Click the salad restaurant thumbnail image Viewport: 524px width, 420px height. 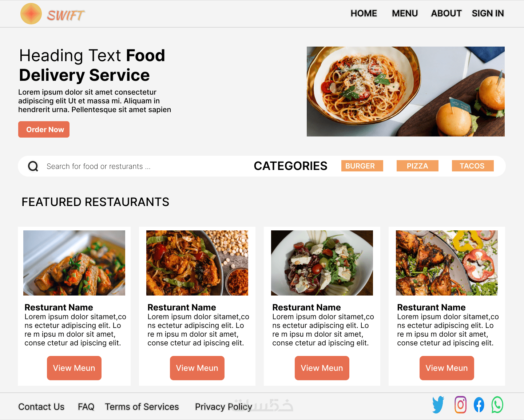pyautogui.click(x=322, y=263)
